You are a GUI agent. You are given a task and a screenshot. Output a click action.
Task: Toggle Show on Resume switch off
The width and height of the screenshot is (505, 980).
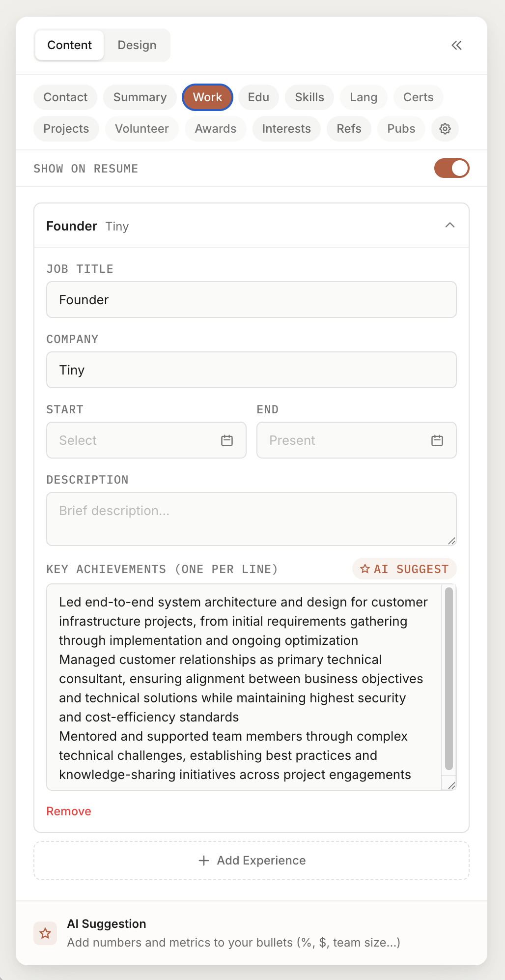point(452,168)
